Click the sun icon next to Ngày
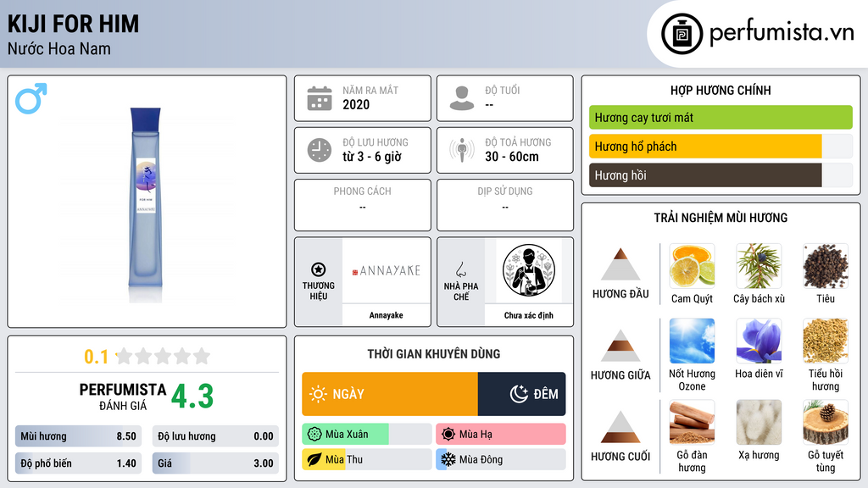This screenshot has width=868, height=488. tap(319, 394)
